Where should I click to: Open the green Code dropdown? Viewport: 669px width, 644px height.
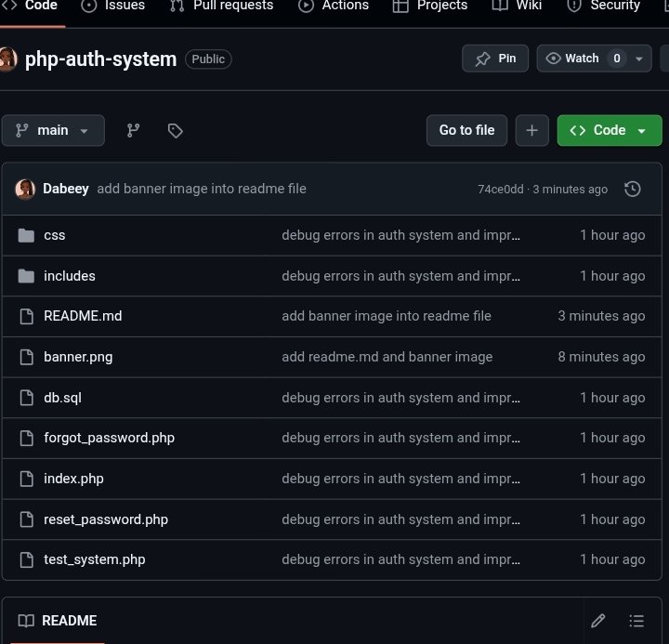pyautogui.click(x=610, y=130)
